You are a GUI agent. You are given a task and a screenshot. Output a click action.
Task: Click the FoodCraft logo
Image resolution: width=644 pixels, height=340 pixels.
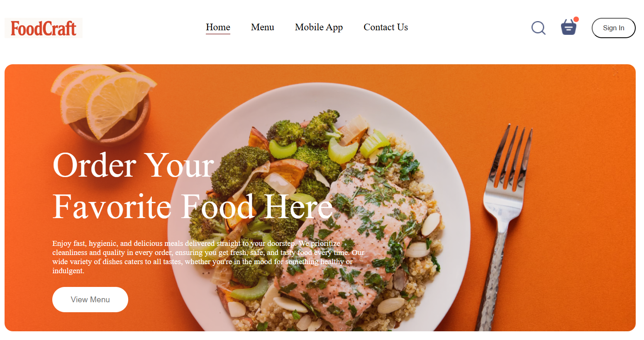[43, 28]
